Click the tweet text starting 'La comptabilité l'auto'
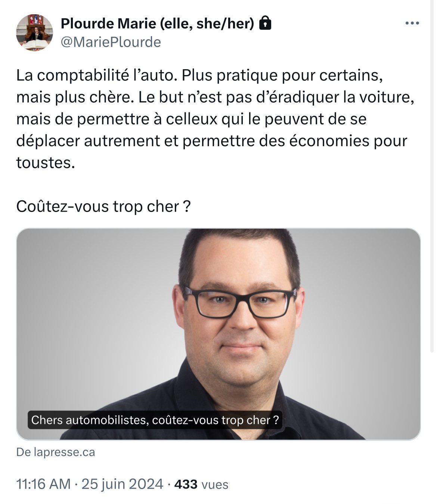The height and width of the screenshot is (504, 437). tap(216, 119)
